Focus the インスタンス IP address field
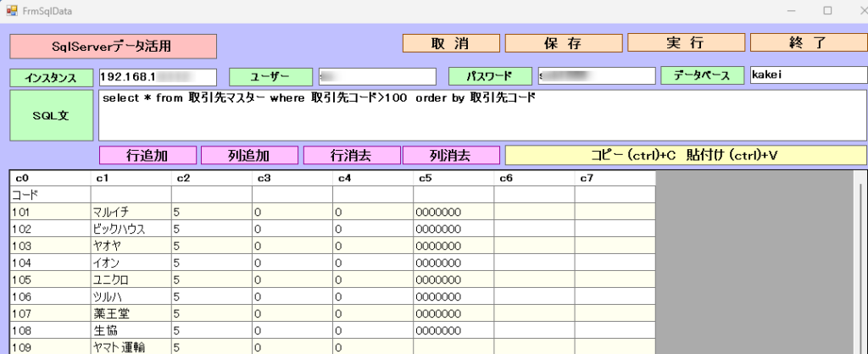Viewport: 868px width, 354px height. click(158, 77)
